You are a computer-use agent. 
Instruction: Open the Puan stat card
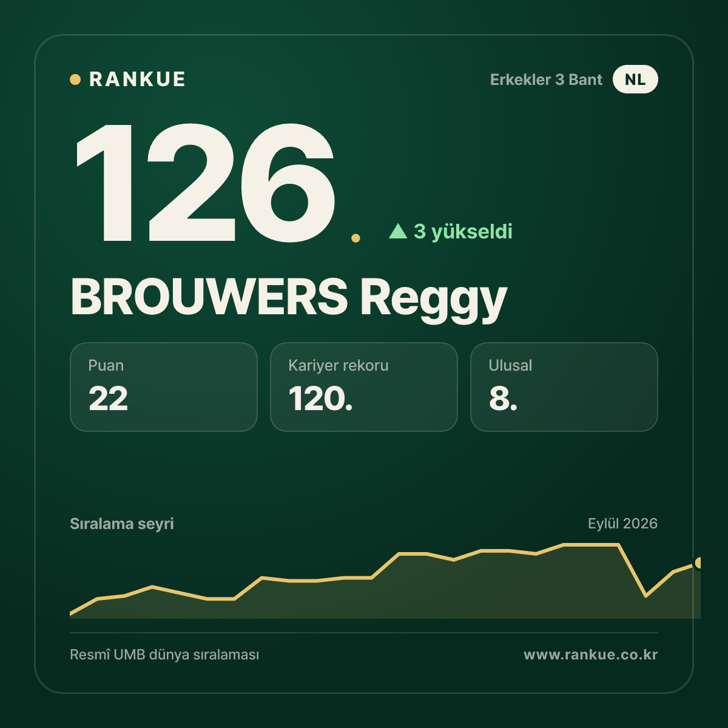coord(164,387)
